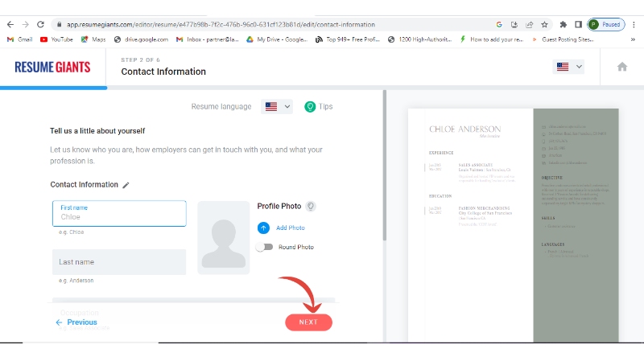Open the Gmail bookmark
This screenshot has width=644, height=361.
[20, 39]
